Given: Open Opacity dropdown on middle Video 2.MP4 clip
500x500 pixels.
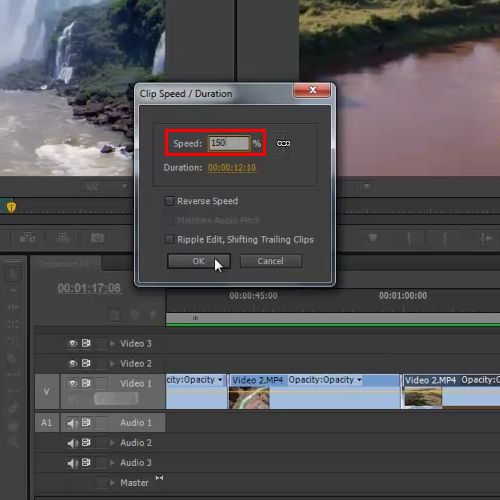Looking at the screenshot, I should pos(359,380).
